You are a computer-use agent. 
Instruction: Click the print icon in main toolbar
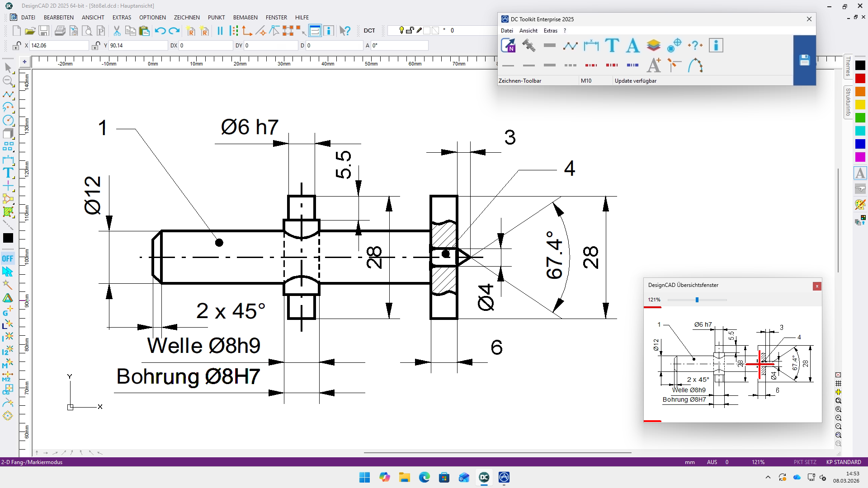click(x=60, y=31)
